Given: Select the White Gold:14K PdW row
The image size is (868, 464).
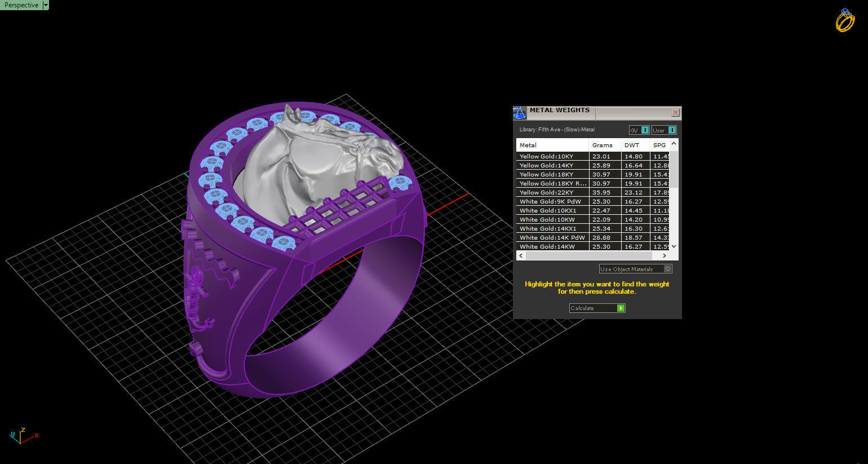Looking at the screenshot, I should point(593,237).
